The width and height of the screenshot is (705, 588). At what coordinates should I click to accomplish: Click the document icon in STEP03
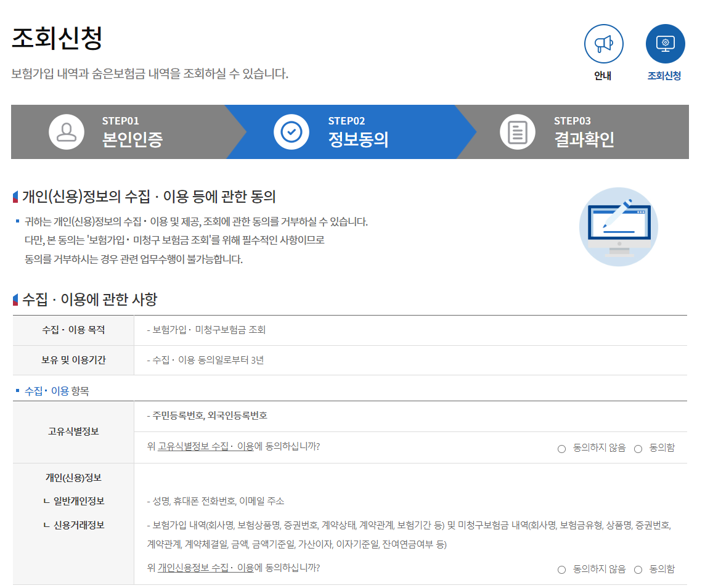pyautogui.click(x=518, y=132)
